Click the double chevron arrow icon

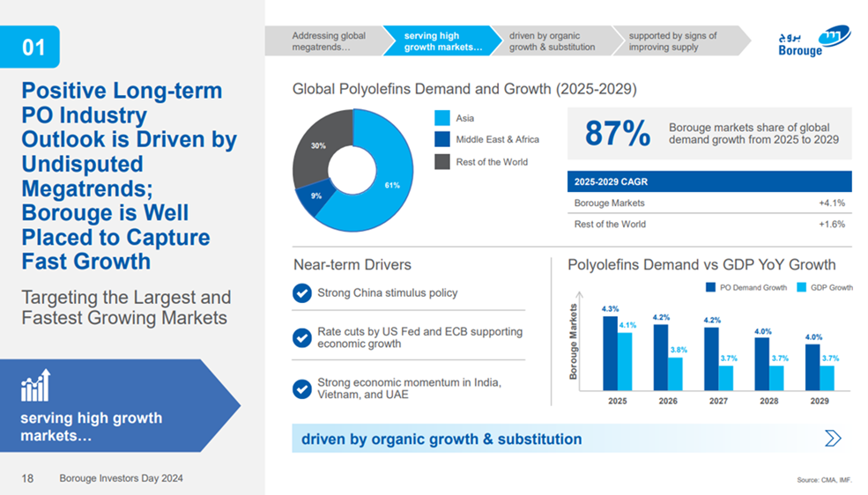click(x=832, y=439)
